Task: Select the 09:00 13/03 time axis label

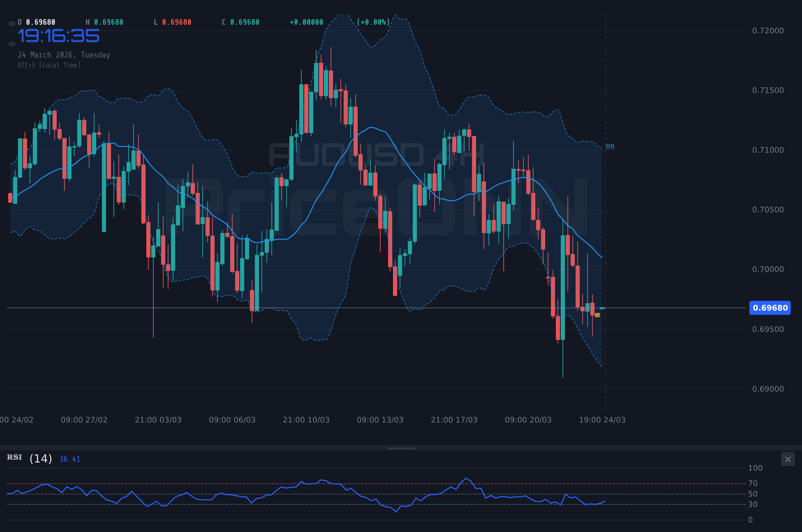Action: click(x=380, y=420)
